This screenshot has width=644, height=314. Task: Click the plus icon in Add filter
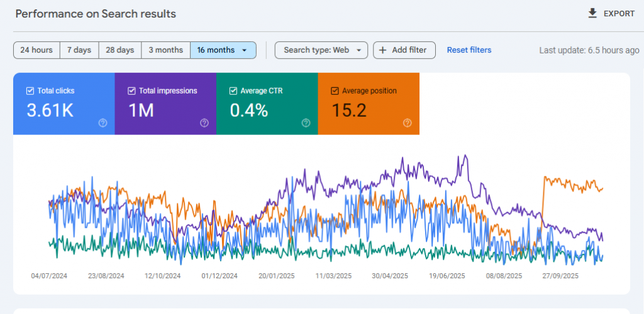382,50
